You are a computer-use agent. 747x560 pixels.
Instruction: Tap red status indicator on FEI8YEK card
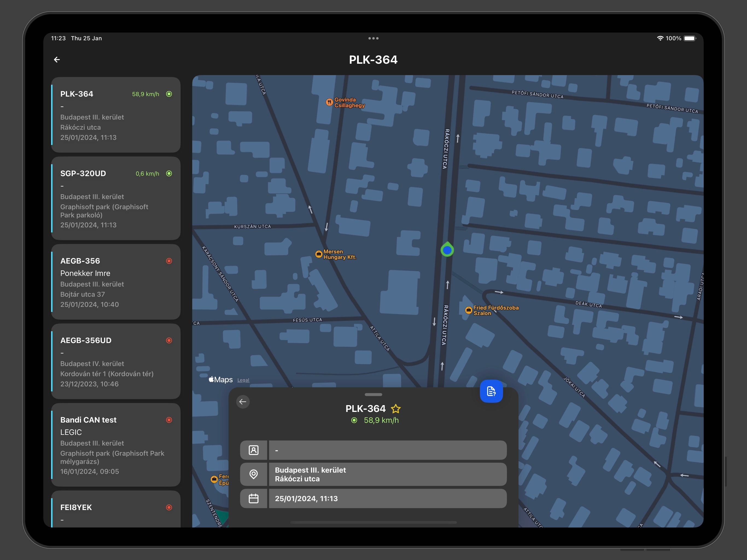[x=169, y=507]
